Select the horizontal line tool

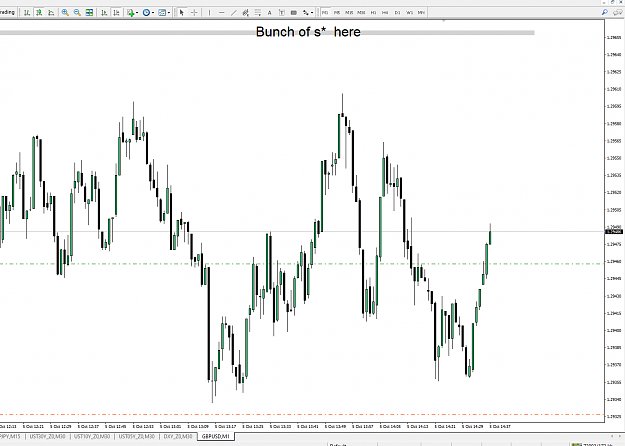(x=222, y=13)
